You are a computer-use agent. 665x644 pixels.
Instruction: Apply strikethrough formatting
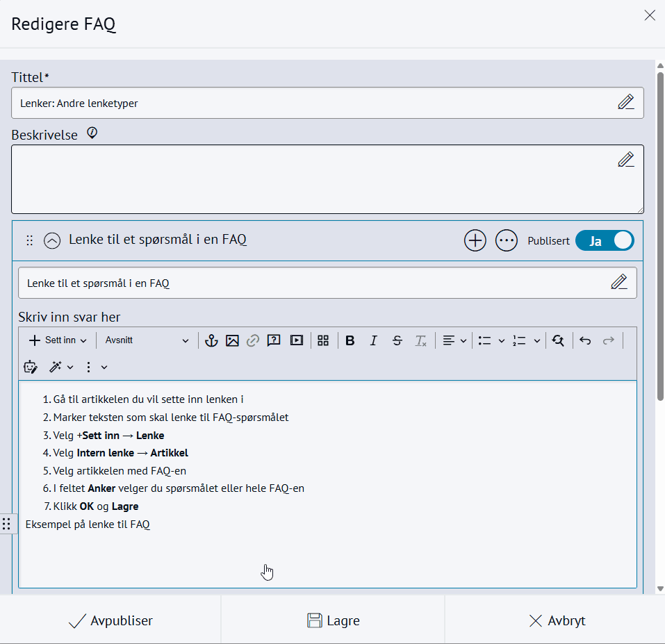397,340
